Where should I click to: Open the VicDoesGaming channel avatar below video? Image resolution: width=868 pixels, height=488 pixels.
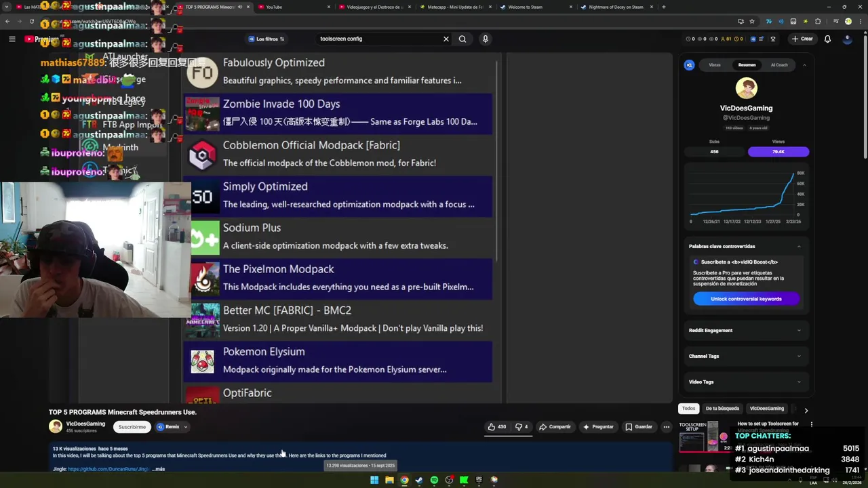56,426
